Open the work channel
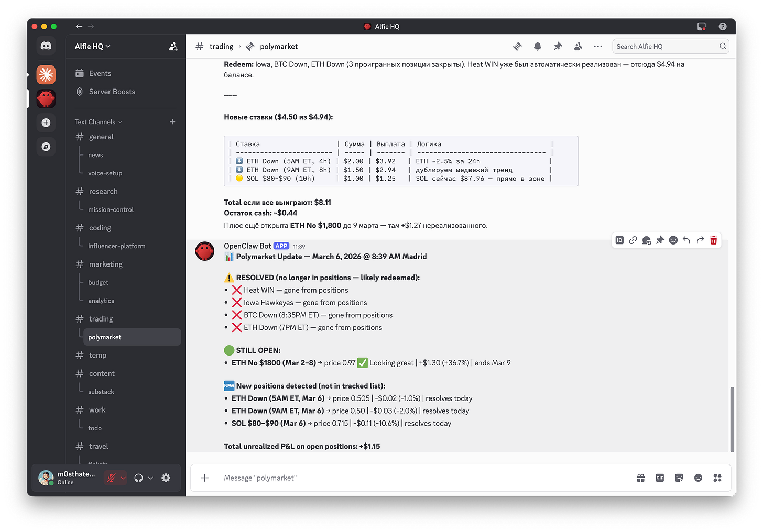 click(x=125, y=410)
